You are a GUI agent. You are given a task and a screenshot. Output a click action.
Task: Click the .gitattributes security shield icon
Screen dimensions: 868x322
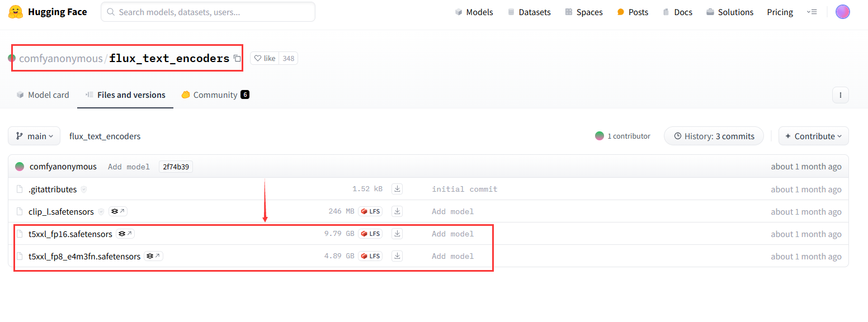point(84,190)
